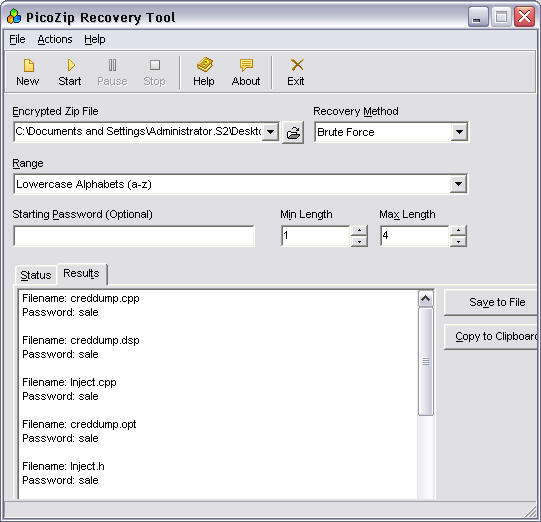Screen dimensions: 541x522
Task: Click password line under creddump.cpp
Action: (x=60, y=313)
